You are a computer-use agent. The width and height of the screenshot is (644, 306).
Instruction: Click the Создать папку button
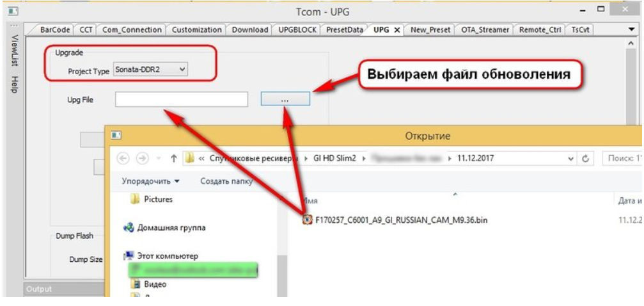(x=226, y=181)
